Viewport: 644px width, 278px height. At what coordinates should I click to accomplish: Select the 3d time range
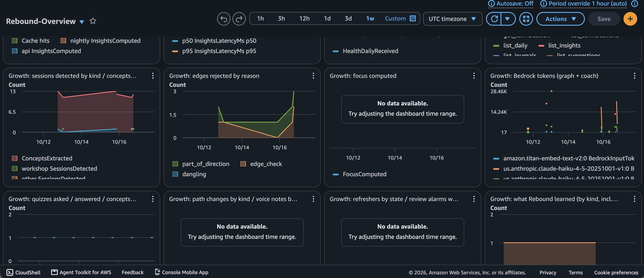(x=348, y=19)
